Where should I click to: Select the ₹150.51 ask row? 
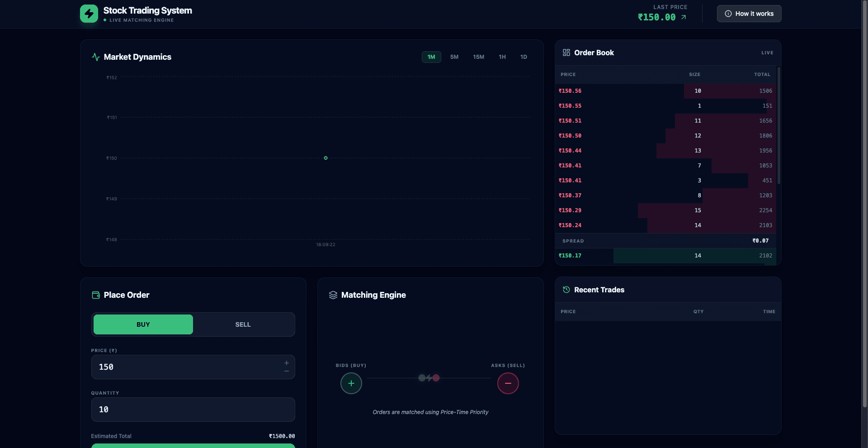pos(665,121)
